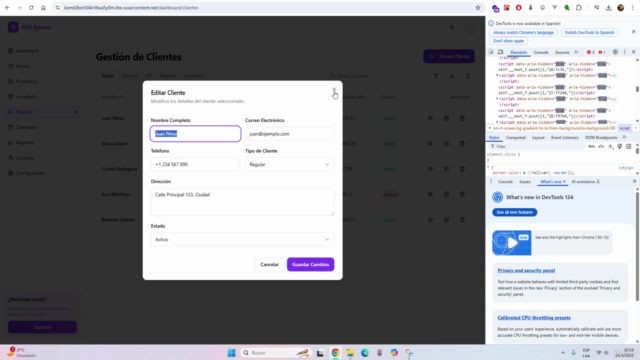Click Switch DevTools to Spanish
The image size is (640, 360).
[x=589, y=32]
